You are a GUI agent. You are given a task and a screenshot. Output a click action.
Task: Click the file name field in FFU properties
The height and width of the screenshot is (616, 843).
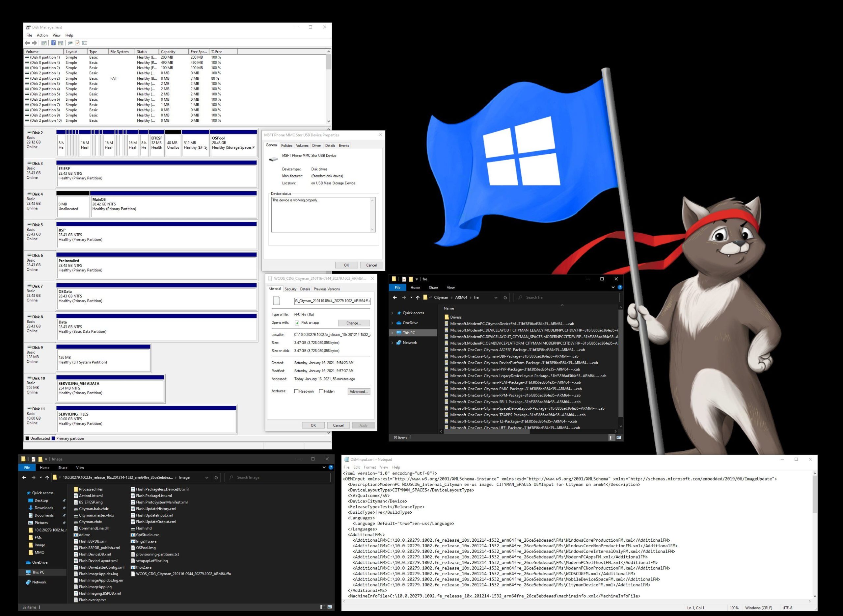coord(332,301)
